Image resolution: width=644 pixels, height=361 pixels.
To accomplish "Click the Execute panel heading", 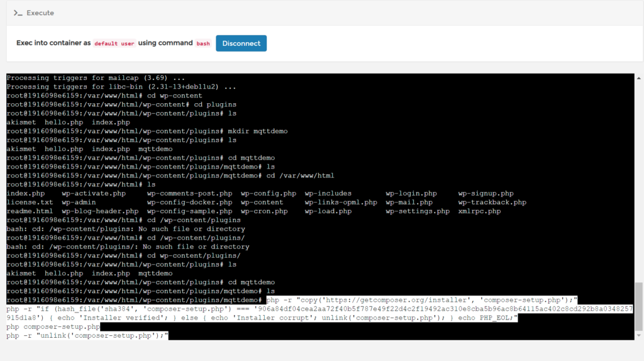I will tap(40, 13).
